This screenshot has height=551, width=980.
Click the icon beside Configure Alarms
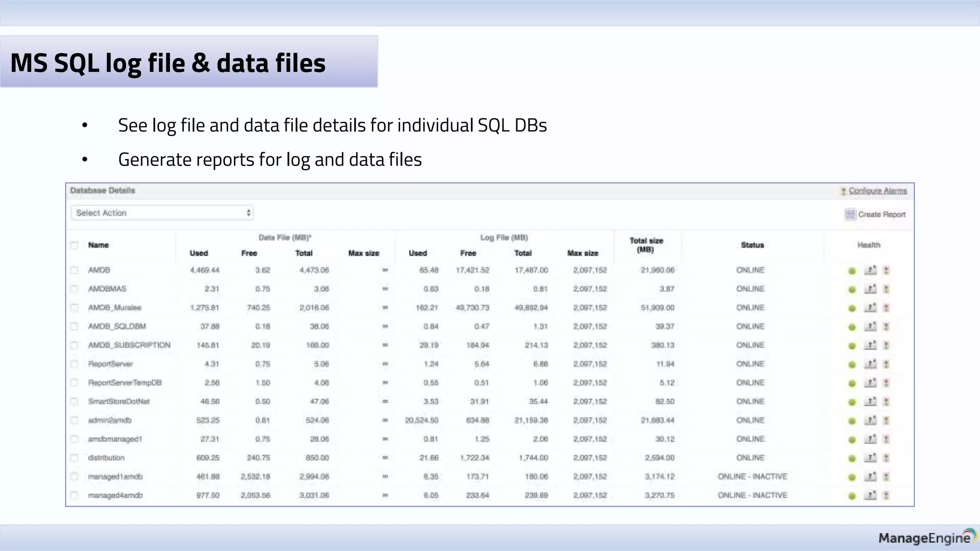(844, 191)
